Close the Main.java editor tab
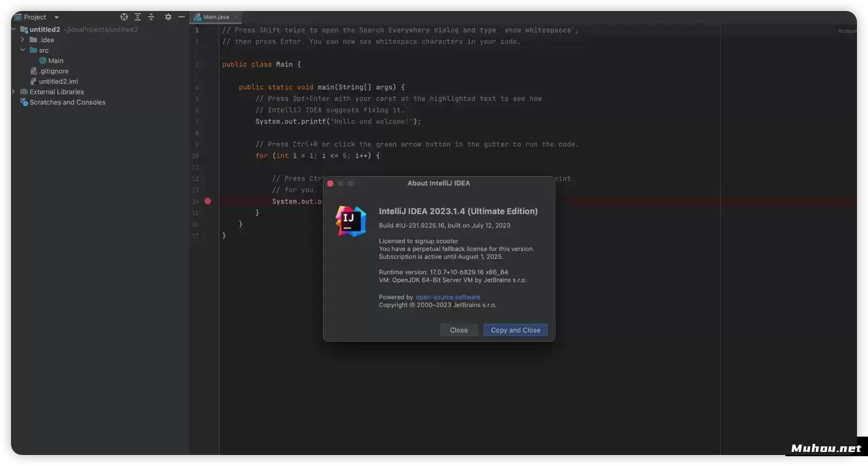This screenshot has width=868, height=466. (x=236, y=17)
